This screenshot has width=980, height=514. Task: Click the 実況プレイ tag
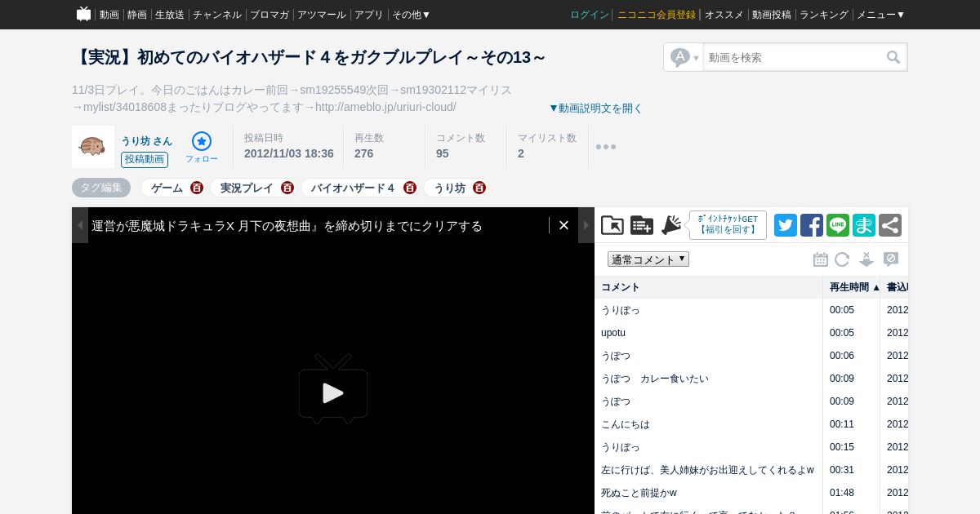click(x=247, y=188)
